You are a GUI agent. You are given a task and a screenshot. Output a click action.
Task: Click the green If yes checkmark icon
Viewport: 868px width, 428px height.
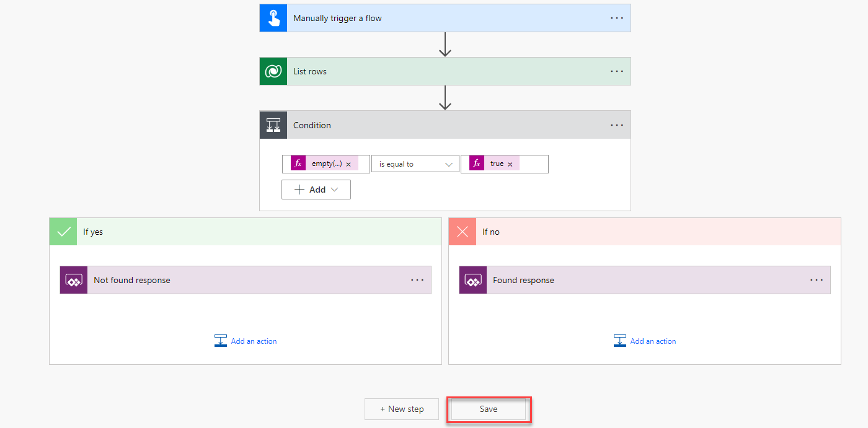[x=63, y=232]
